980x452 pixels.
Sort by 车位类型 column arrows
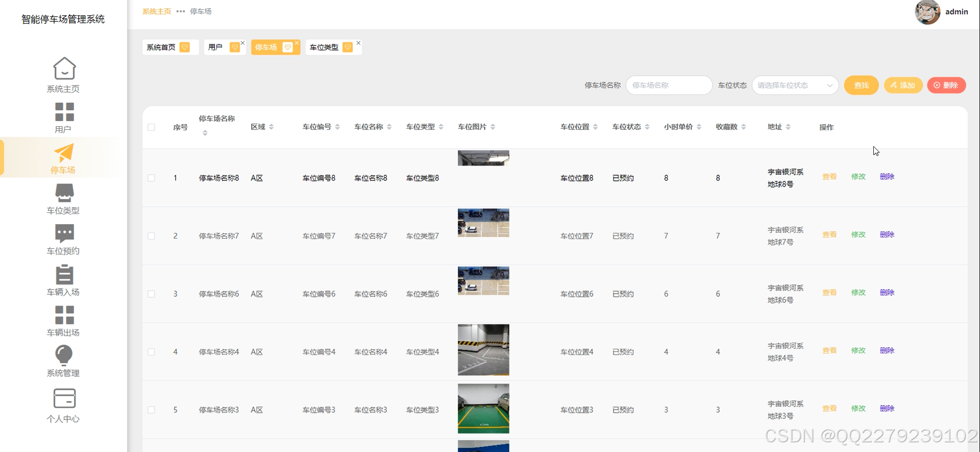[441, 127]
